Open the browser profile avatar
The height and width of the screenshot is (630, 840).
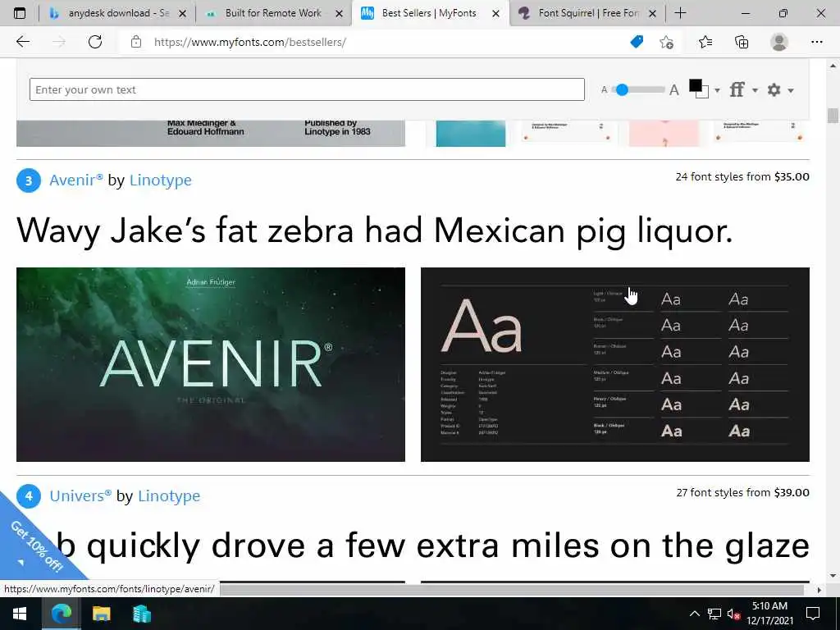click(x=779, y=42)
